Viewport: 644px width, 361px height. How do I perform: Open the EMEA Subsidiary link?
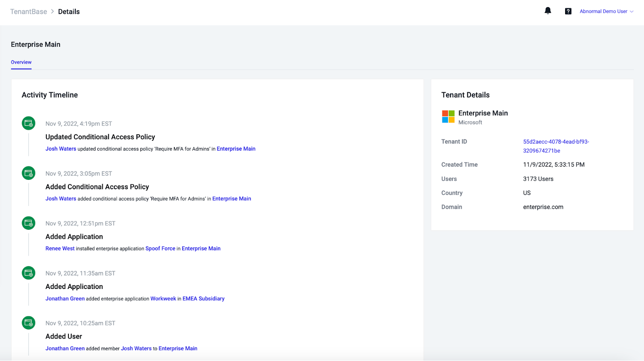(203, 299)
